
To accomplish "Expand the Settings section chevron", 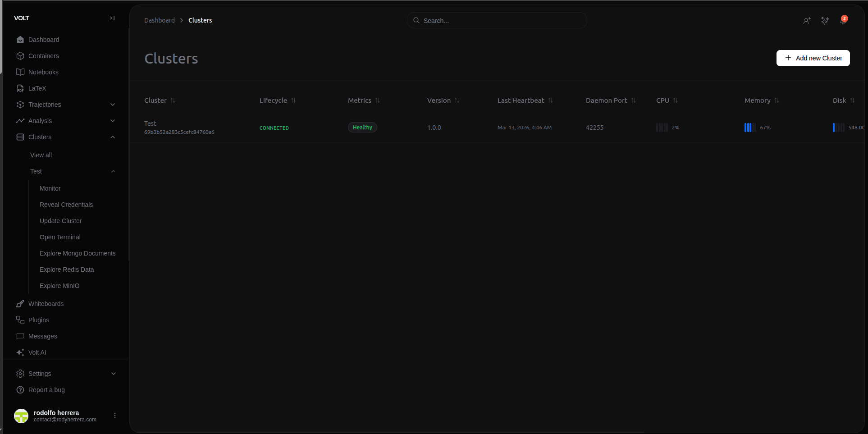I will pos(113,374).
